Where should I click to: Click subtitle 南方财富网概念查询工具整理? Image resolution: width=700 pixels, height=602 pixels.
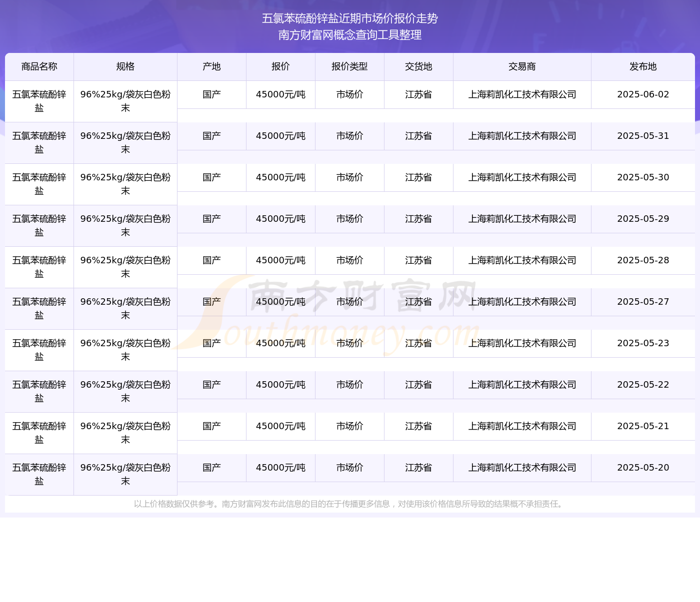350,35
